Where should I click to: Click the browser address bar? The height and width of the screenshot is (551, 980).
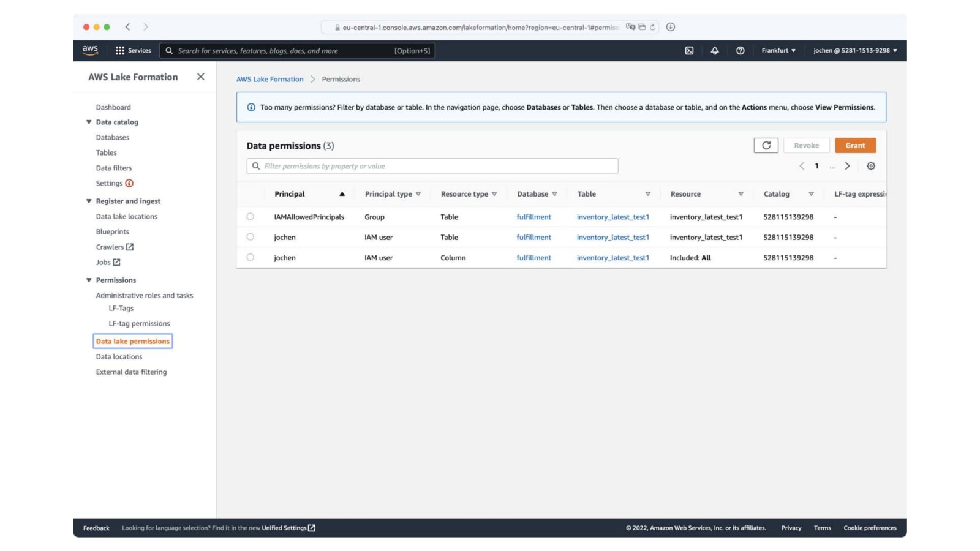point(490,27)
